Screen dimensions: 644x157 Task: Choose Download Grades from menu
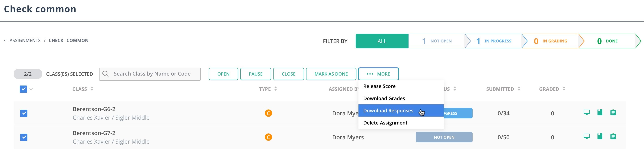coord(401,98)
